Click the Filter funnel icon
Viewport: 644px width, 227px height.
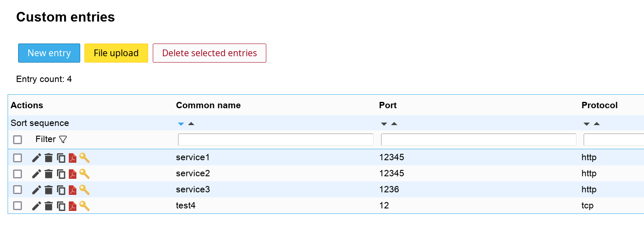coord(63,139)
